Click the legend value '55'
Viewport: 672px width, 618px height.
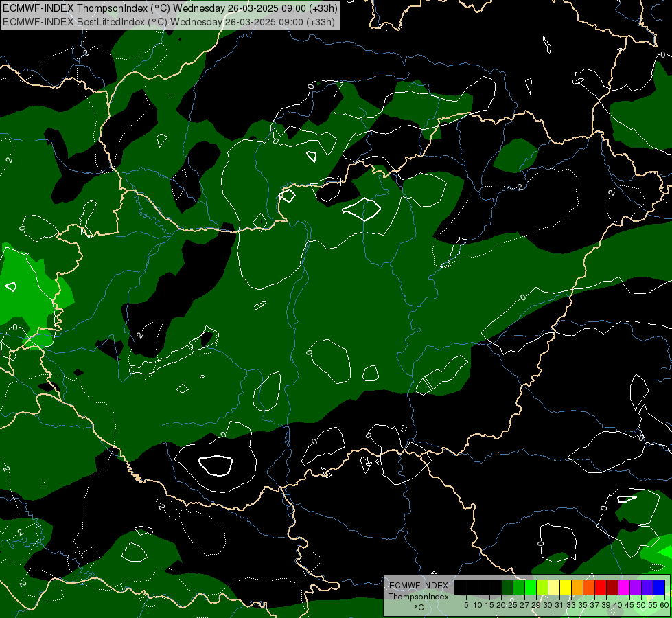pyautogui.click(x=653, y=605)
